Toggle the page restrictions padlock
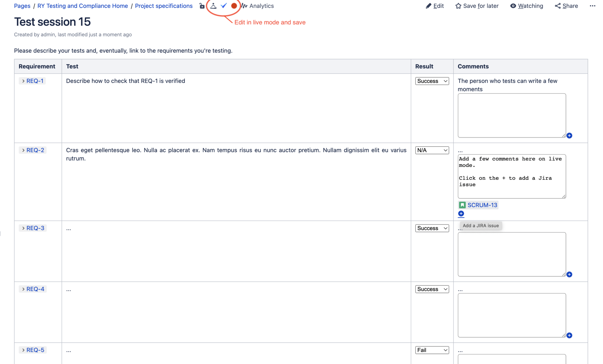Screen dimensions: 603x364 [202, 6]
